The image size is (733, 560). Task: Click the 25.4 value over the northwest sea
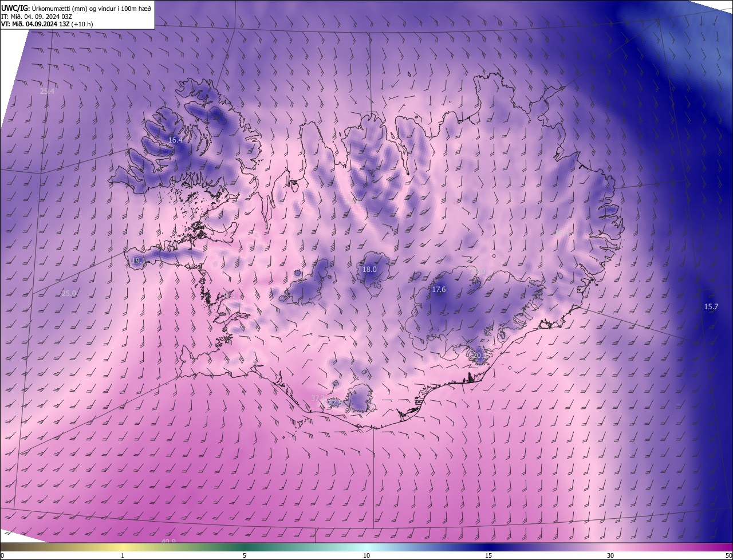pos(47,91)
